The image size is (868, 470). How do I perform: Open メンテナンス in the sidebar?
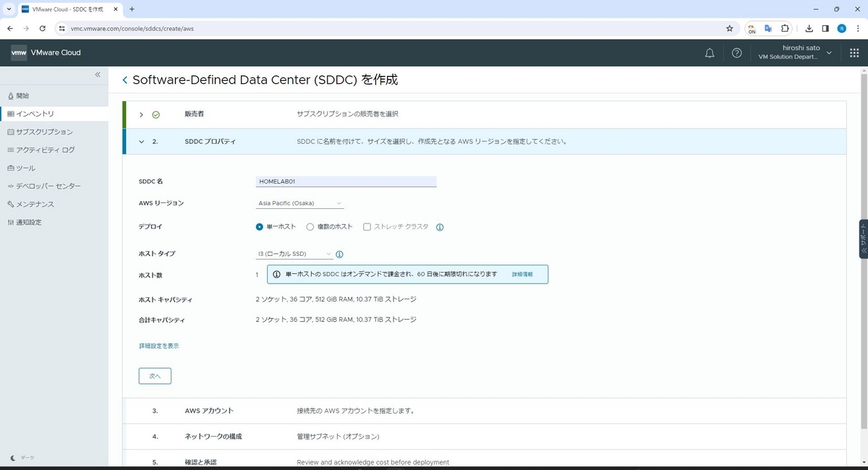tap(54, 204)
